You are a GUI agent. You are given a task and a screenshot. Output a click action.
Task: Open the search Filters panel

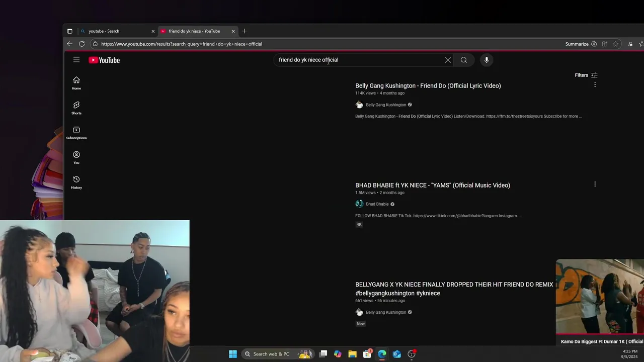586,75
